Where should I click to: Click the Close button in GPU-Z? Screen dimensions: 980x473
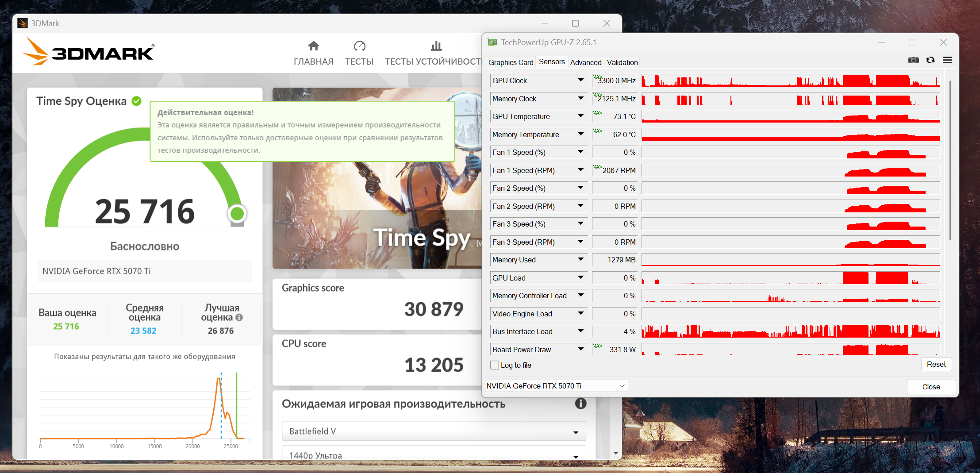931,387
